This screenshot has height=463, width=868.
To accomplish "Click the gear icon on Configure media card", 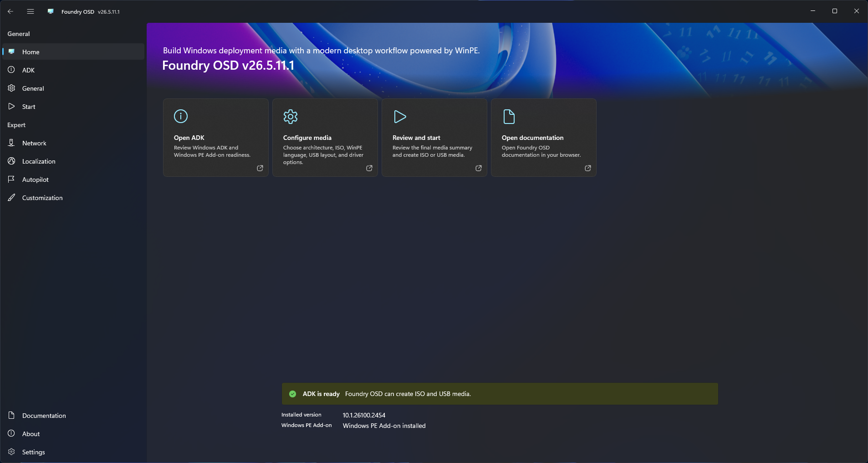I will tap(291, 117).
